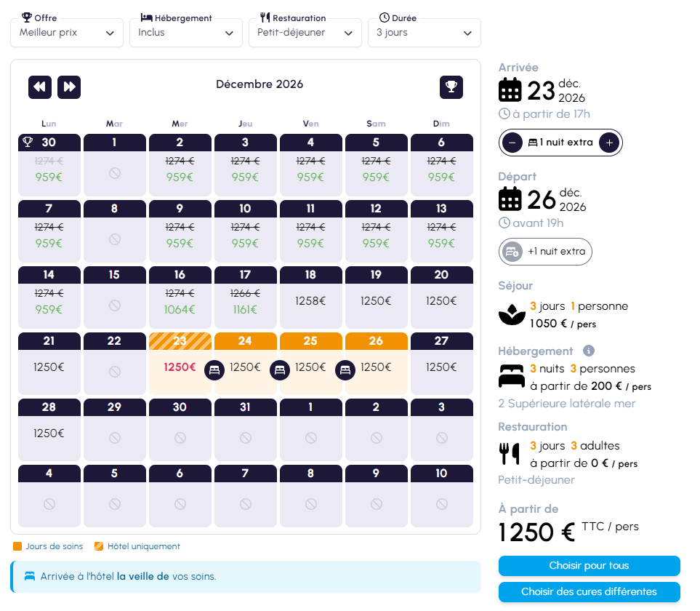Screen dimensions: 700x611
Task: Select December 10 date cell
Action: pyautogui.click(x=246, y=231)
